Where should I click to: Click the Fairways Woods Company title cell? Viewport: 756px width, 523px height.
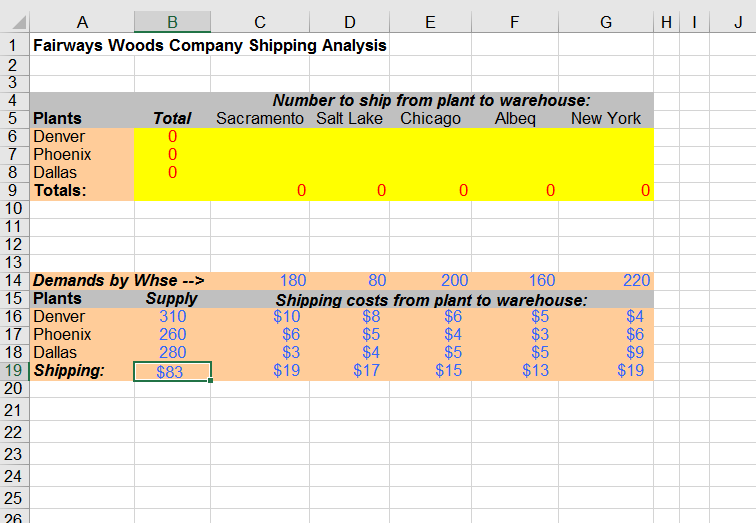point(210,45)
